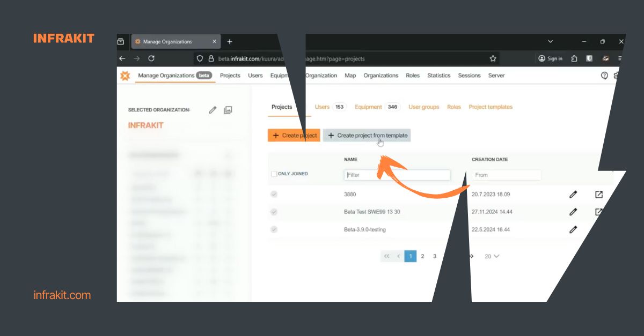Click the Bitwarden shield extension icon
This screenshot has height=336, width=644.
[589, 58]
